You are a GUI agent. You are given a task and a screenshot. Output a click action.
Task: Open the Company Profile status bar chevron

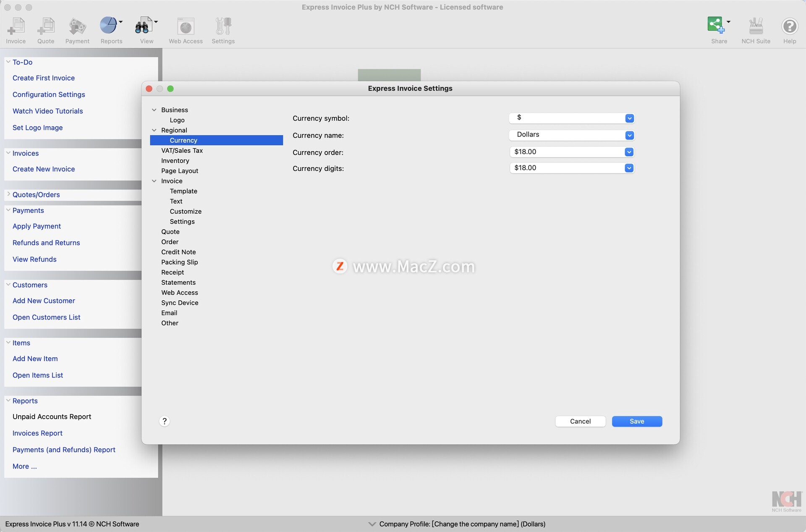tap(372, 524)
